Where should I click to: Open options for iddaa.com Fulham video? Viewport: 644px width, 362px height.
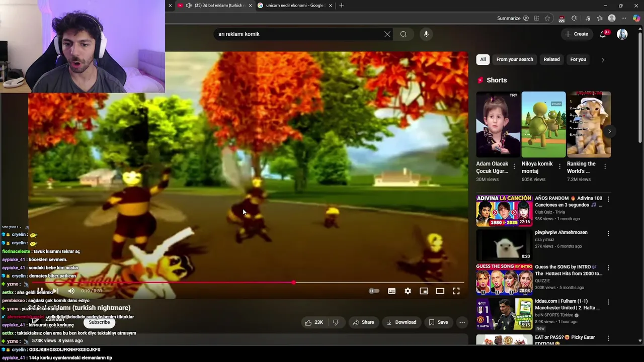608,302
